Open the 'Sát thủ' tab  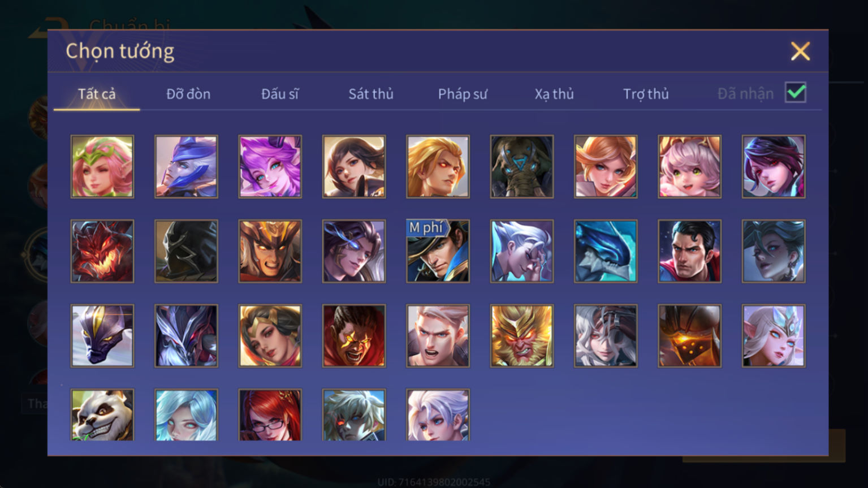click(371, 94)
